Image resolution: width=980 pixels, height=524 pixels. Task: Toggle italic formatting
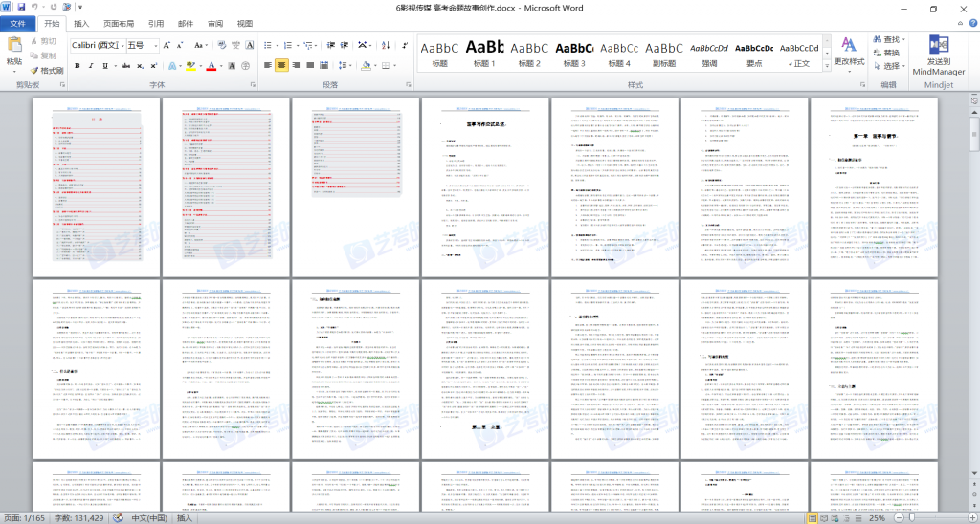(x=92, y=66)
